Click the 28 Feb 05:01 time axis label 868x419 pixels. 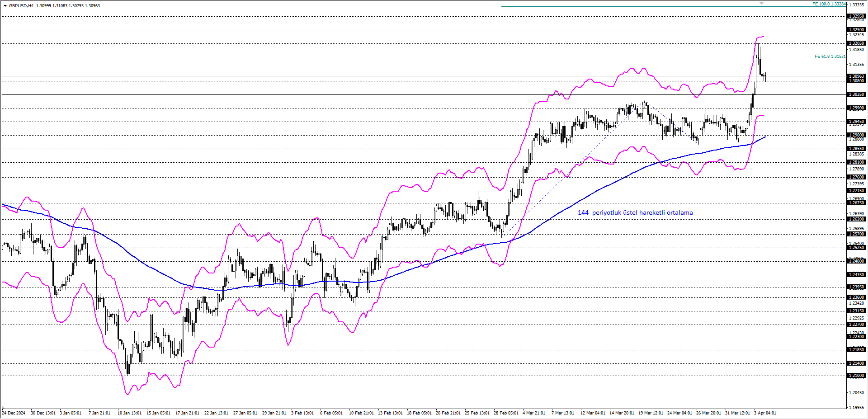pos(506,413)
